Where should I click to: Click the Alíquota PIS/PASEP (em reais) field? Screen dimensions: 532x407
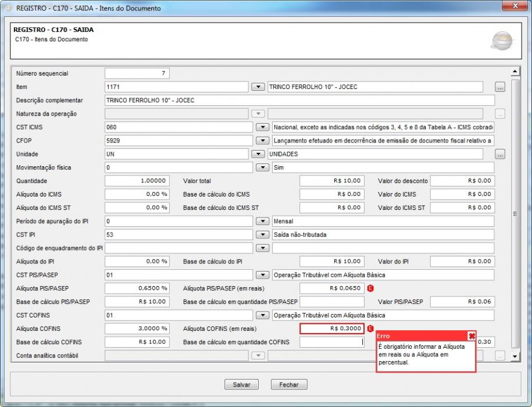click(x=332, y=288)
